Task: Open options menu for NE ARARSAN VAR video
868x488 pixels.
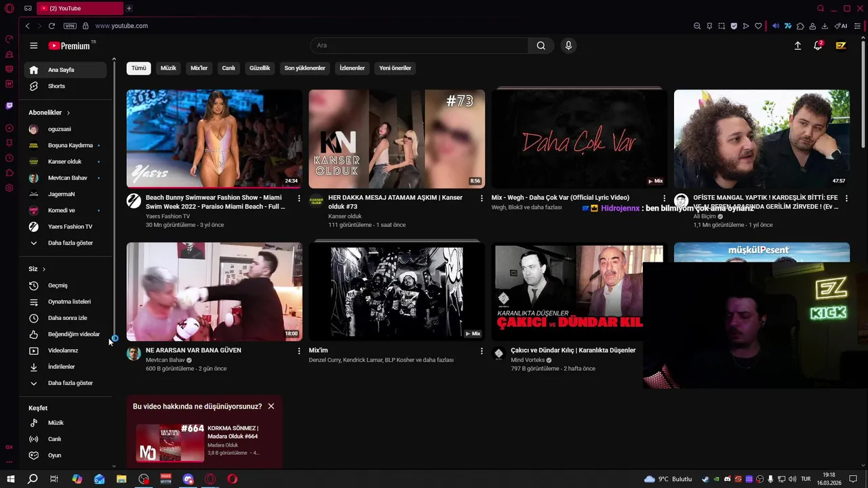Action: point(299,351)
